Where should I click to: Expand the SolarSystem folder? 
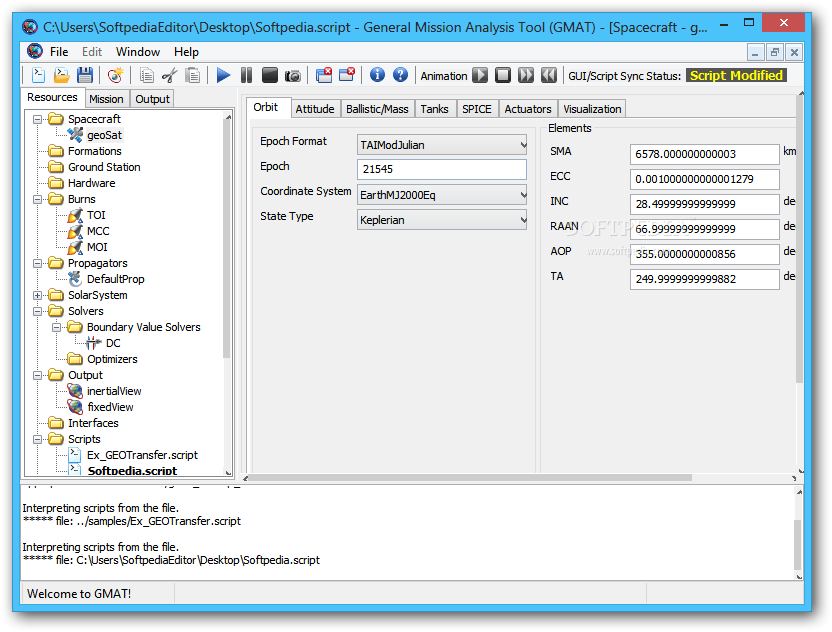click(38, 296)
